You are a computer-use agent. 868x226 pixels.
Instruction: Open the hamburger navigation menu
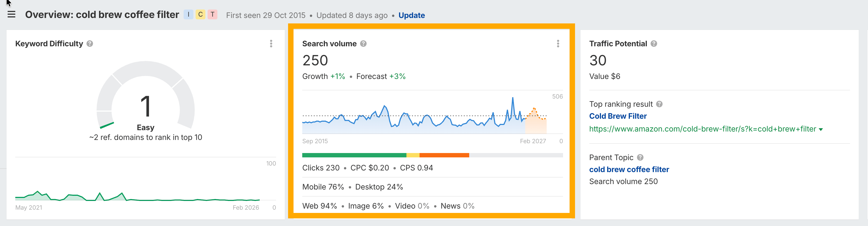click(11, 14)
